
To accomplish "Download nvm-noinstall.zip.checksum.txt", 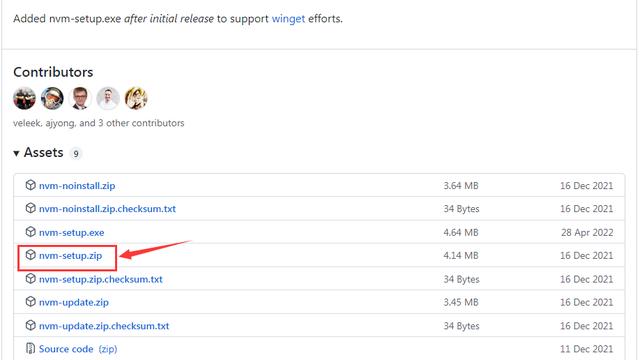I will 107,209.
